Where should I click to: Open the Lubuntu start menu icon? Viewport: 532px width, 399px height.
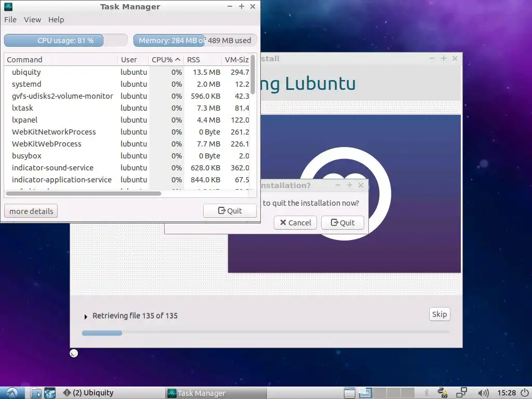pos(12,393)
